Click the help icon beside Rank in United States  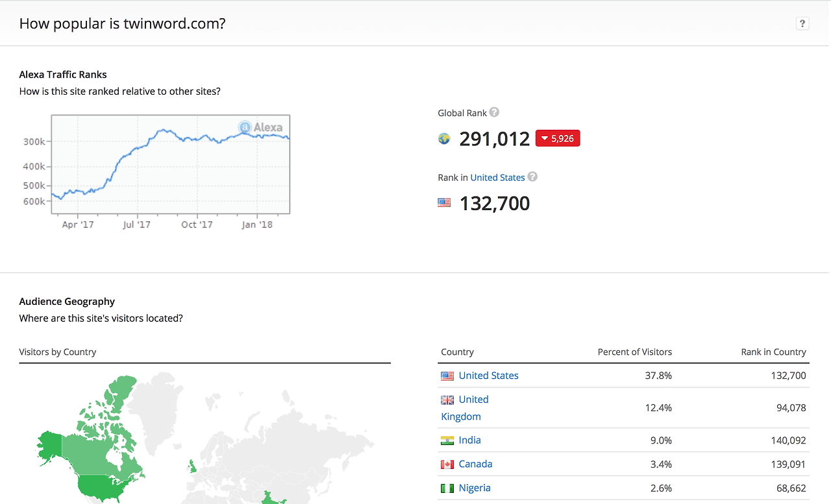(x=532, y=176)
